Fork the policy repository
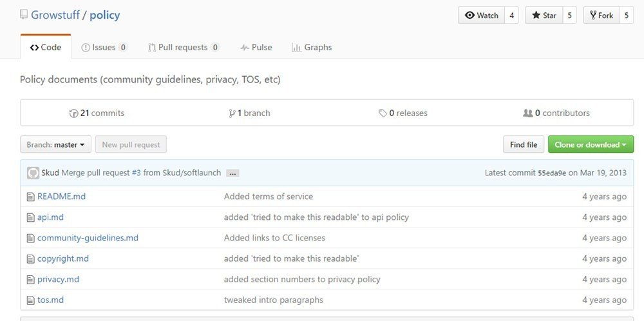The image size is (644, 321). click(x=601, y=15)
